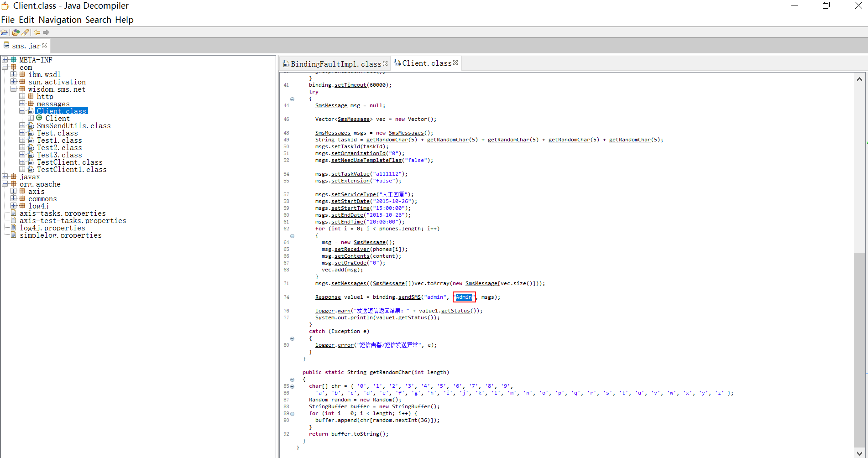Collapse the fold marker at line 89
The image size is (868, 458).
[x=292, y=414]
